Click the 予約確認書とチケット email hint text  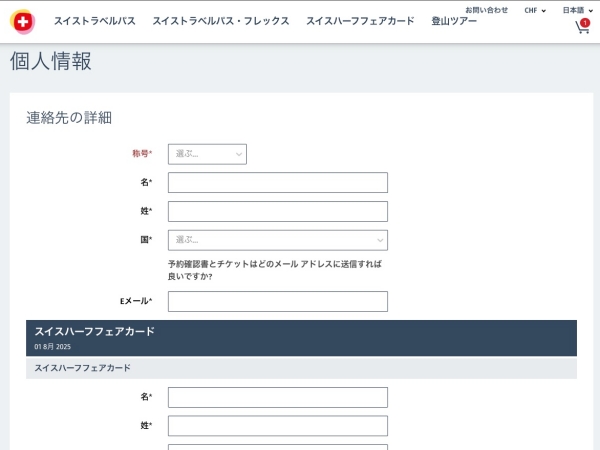point(275,270)
